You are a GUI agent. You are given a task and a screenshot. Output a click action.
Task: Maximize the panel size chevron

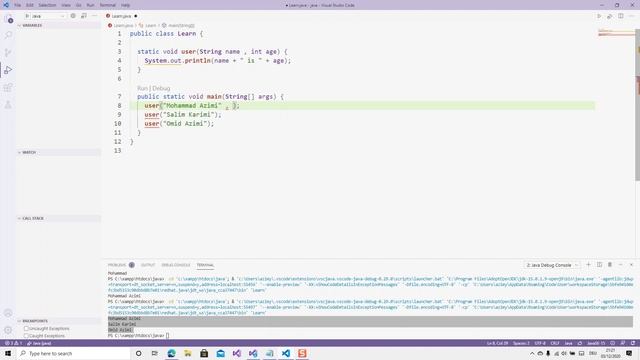click(x=621, y=264)
